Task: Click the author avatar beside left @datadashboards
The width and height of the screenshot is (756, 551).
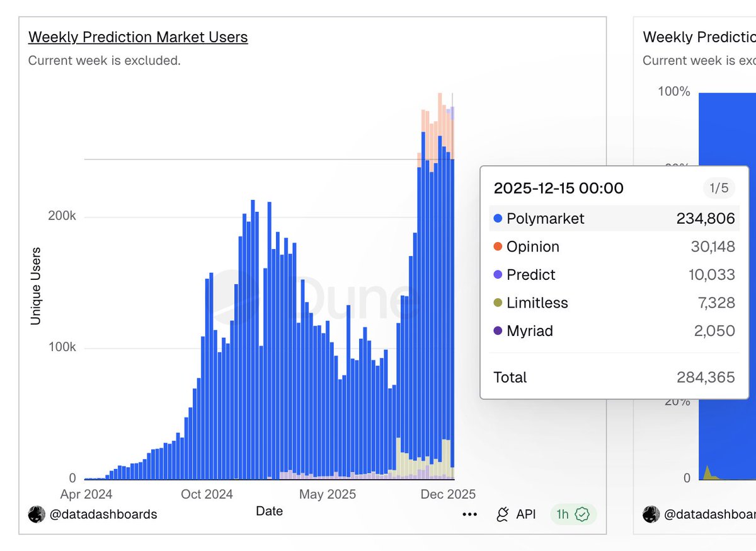Action: (37, 514)
